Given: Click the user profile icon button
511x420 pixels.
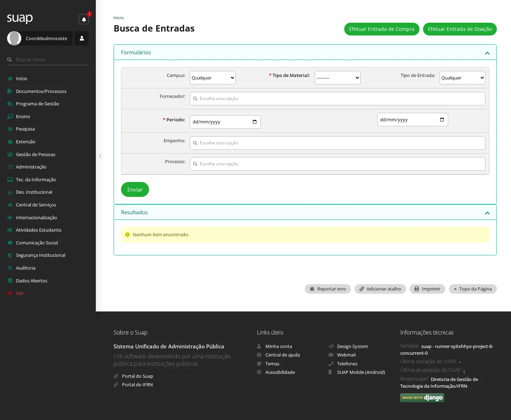Looking at the screenshot, I should 82,38.
